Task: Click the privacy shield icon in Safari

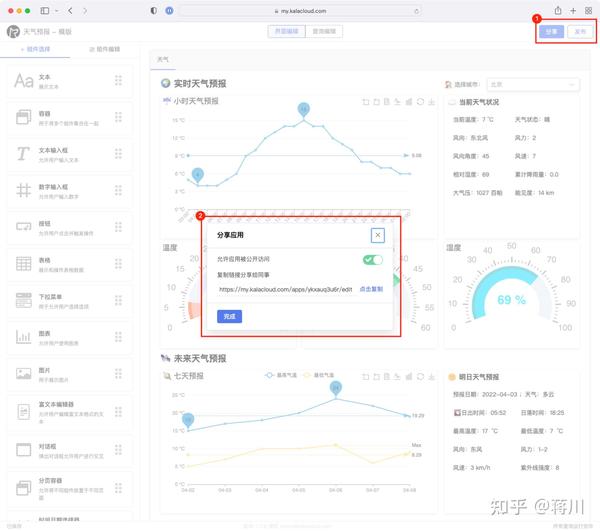Action: click(153, 11)
